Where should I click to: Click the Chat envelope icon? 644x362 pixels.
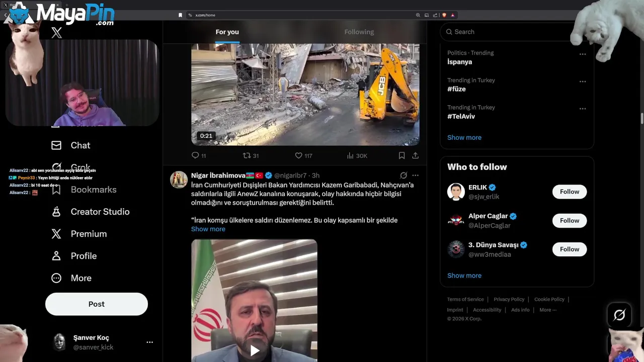point(56,145)
